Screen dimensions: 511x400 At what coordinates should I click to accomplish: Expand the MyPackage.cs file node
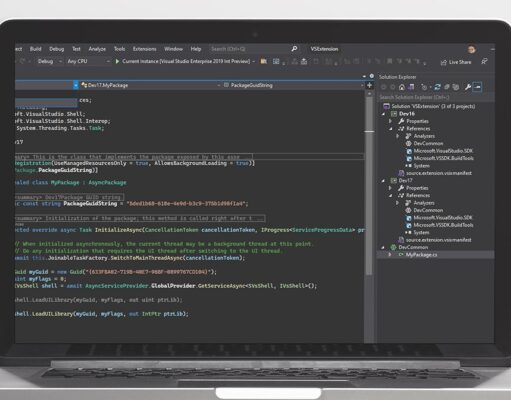[x=390, y=255]
